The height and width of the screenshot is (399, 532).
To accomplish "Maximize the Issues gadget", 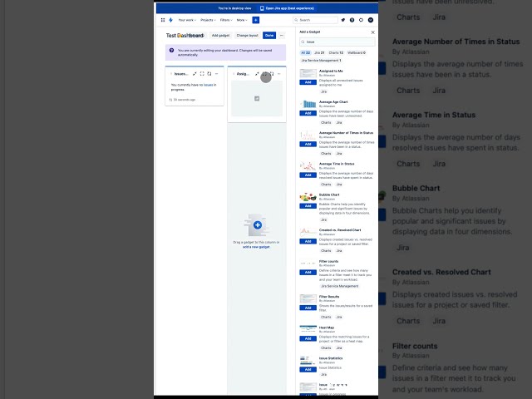I will [x=202, y=74].
